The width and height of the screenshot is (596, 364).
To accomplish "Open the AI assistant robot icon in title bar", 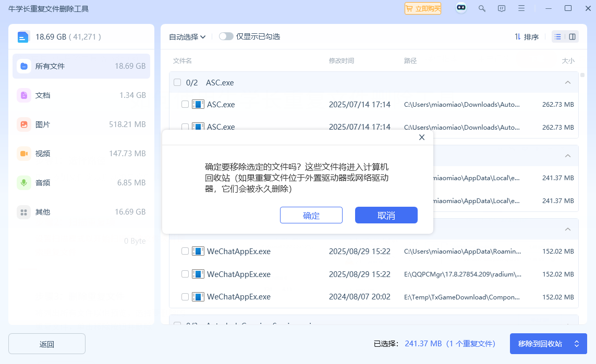I will click(x=460, y=8).
